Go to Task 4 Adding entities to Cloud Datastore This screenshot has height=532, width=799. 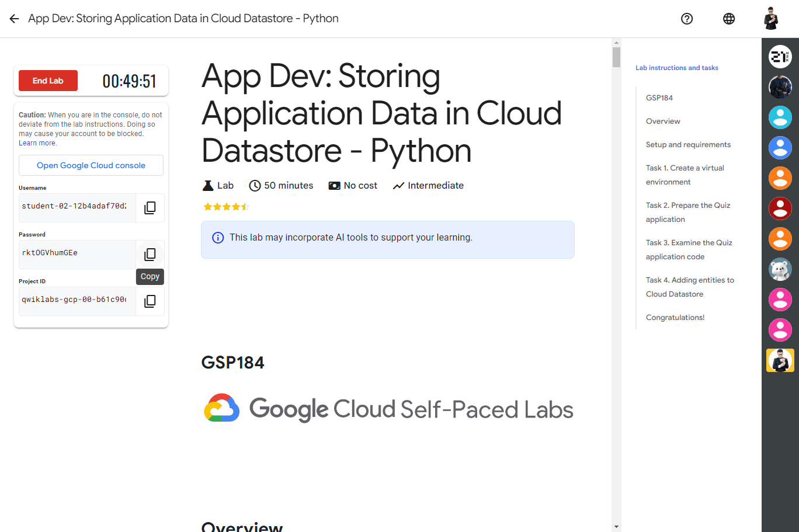[690, 287]
